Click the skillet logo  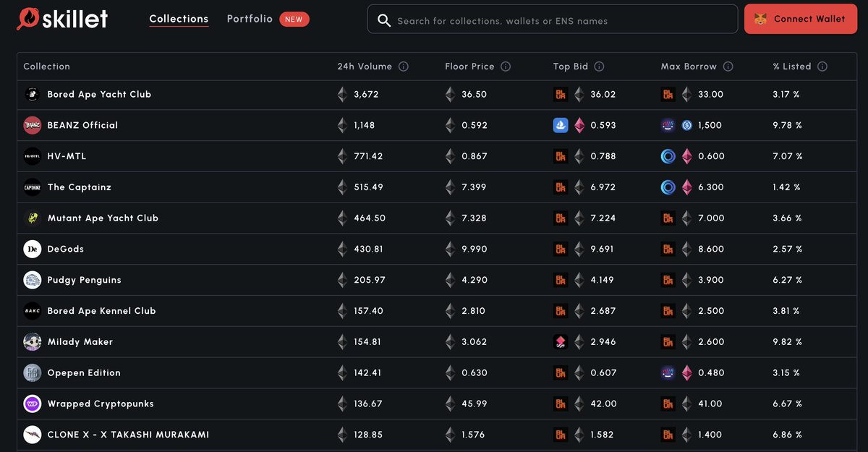62,19
